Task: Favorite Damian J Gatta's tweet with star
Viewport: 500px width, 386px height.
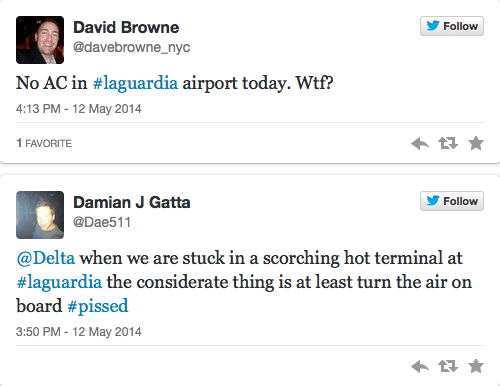Action: click(476, 366)
